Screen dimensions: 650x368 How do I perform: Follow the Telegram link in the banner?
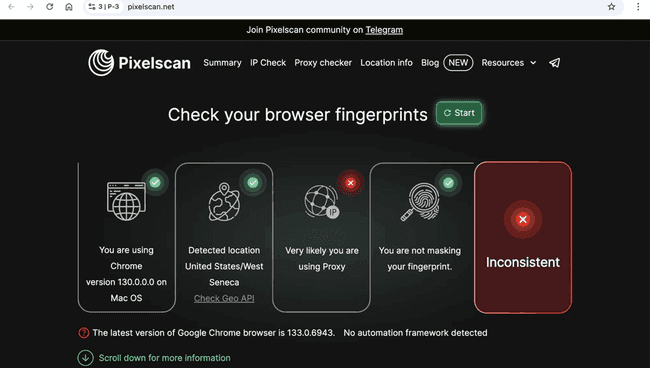click(384, 30)
